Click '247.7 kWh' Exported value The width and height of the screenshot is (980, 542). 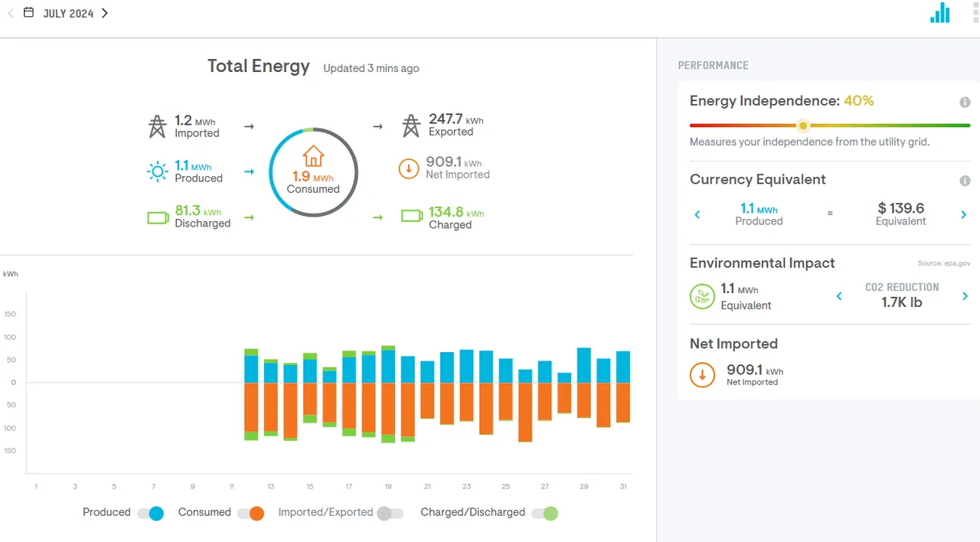[x=456, y=119]
